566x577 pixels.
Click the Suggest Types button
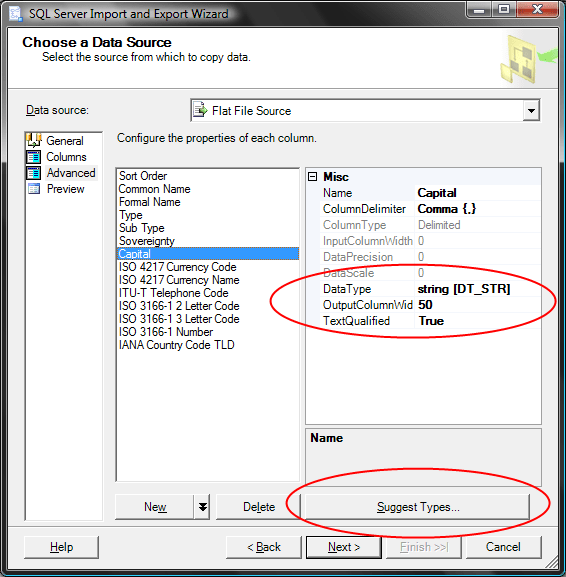[x=418, y=507]
